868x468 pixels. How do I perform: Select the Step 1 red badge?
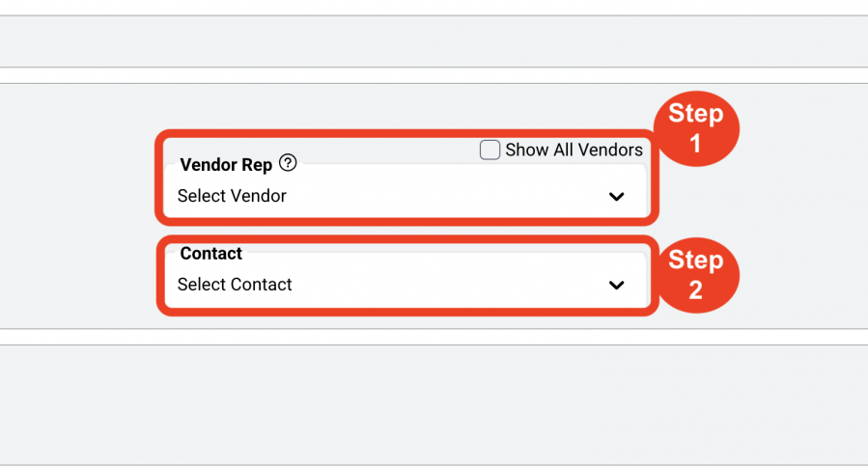[x=696, y=129]
